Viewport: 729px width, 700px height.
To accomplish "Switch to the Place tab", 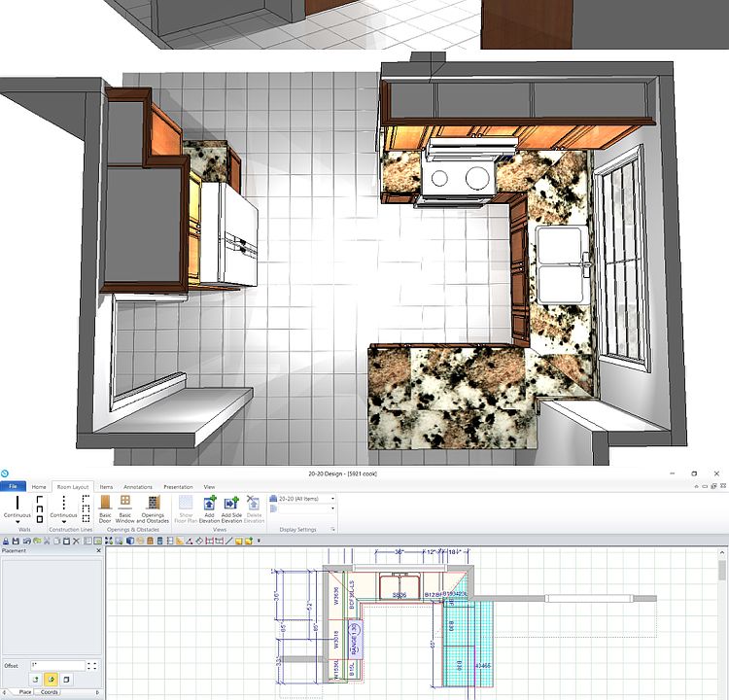I will point(25,692).
